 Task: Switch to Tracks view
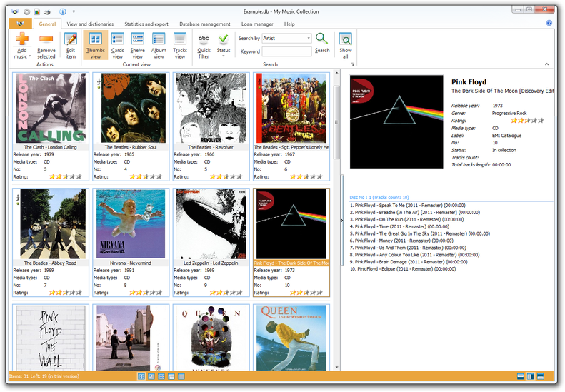(180, 45)
